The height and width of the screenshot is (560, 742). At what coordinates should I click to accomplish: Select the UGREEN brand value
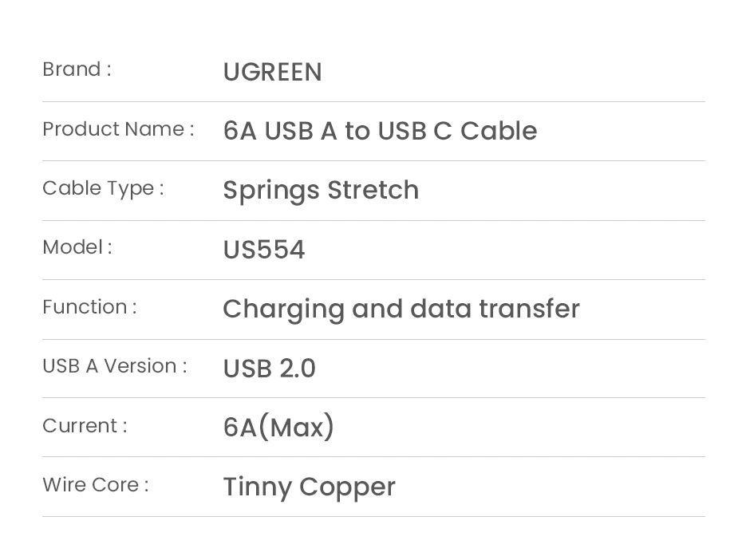tap(272, 72)
